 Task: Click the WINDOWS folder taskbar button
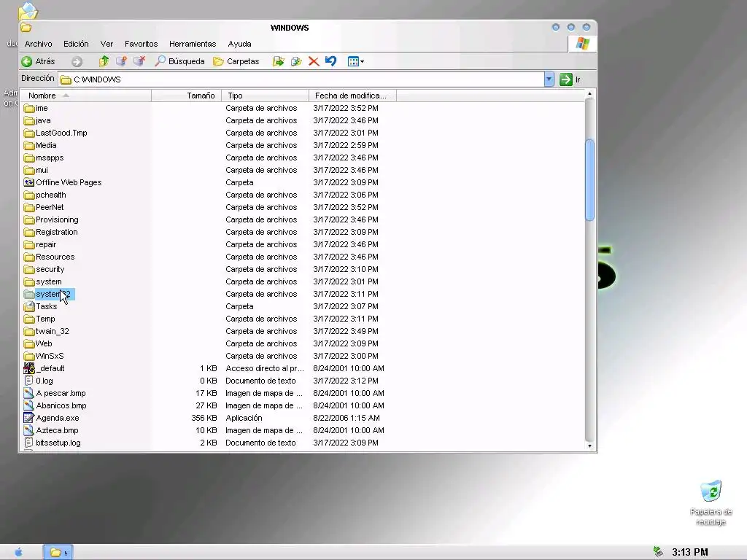coord(58,553)
